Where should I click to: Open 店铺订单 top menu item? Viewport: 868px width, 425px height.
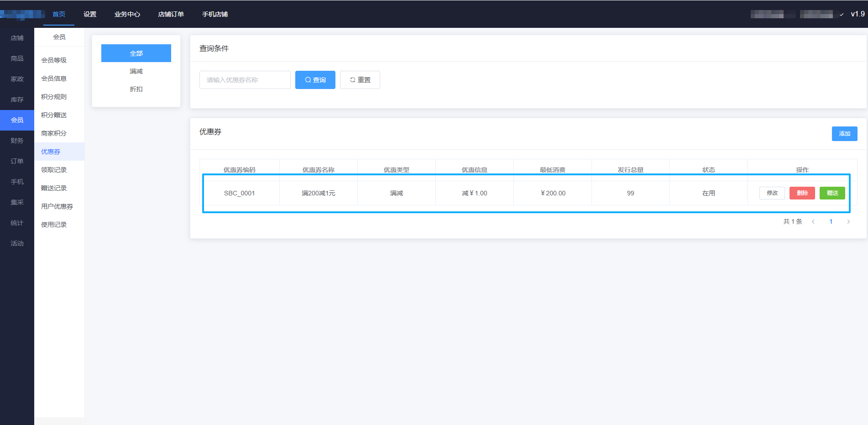171,14
